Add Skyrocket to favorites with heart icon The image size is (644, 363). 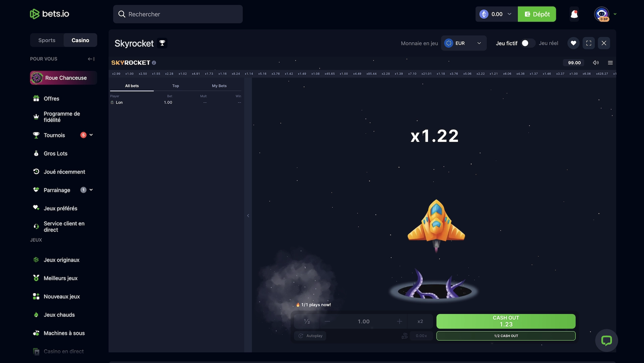point(574,43)
